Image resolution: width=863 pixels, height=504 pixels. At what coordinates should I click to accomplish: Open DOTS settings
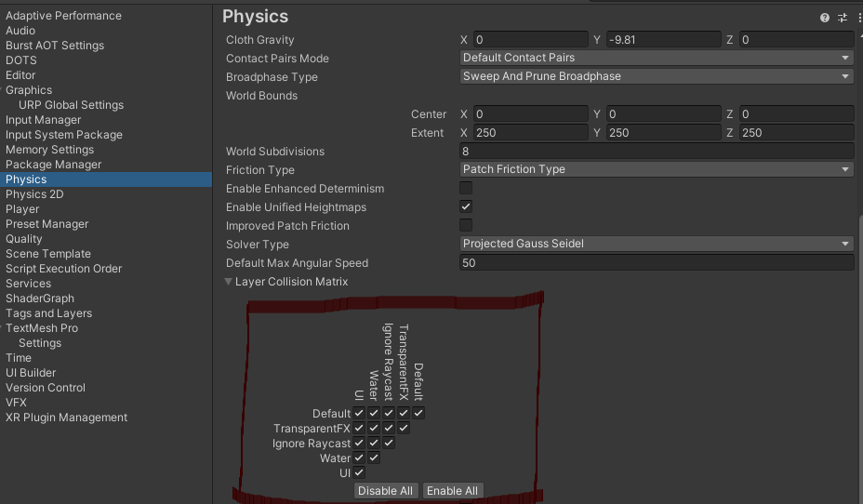(20, 60)
